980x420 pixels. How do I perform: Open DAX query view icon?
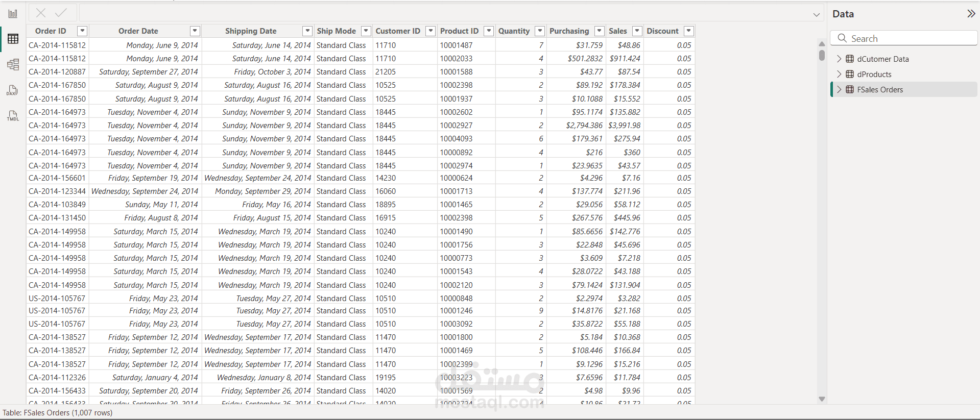(x=13, y=90)
